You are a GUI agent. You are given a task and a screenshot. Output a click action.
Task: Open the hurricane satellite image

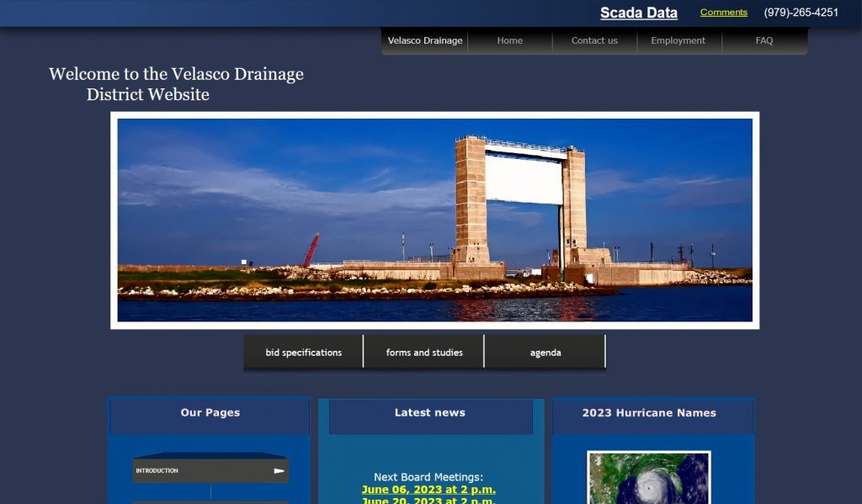point(648,478)
